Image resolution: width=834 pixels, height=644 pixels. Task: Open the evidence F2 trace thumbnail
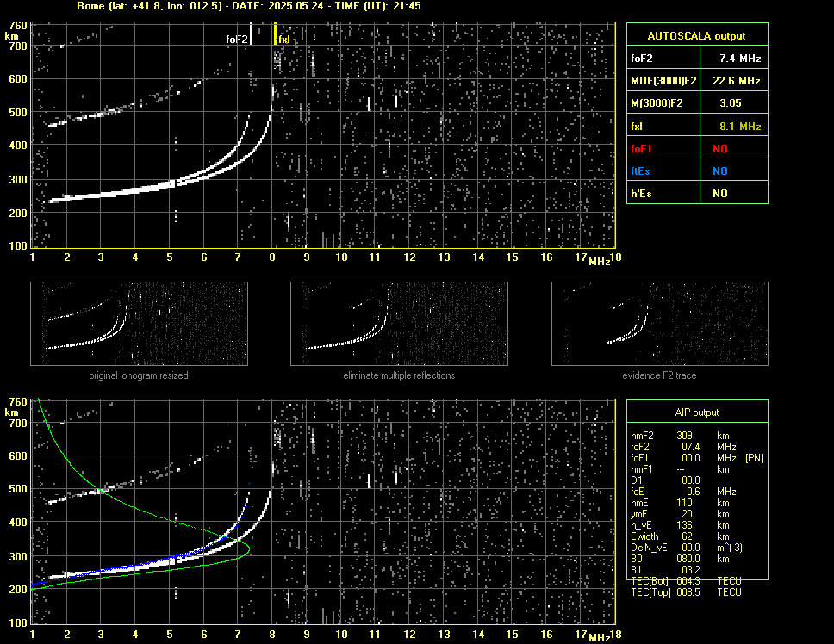[x=660, y=324]
